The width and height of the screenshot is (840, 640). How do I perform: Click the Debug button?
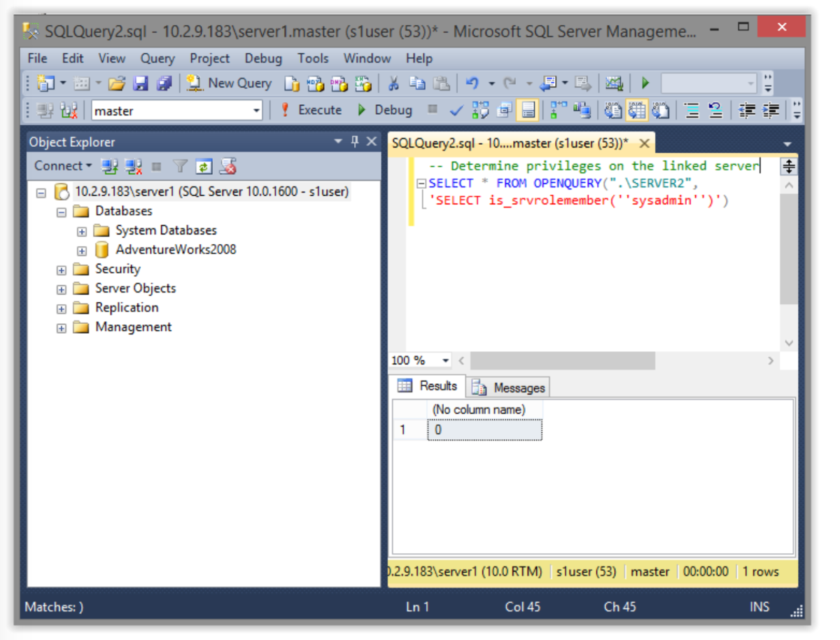(x=385, y=111)
